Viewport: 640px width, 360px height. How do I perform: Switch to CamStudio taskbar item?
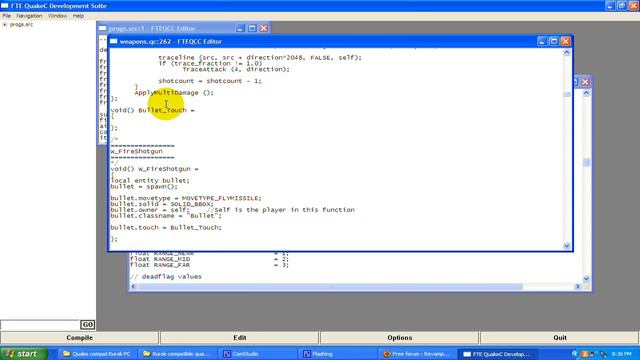tap(256, 354)
